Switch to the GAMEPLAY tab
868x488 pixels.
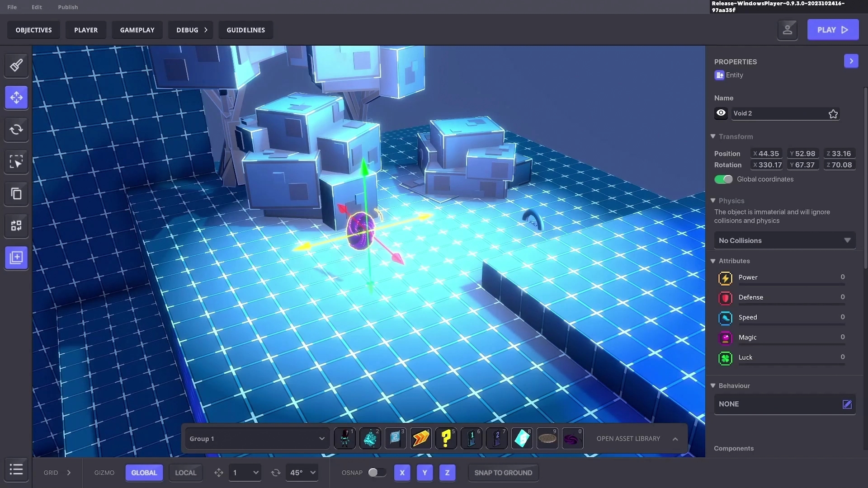[x=137, y=30]
